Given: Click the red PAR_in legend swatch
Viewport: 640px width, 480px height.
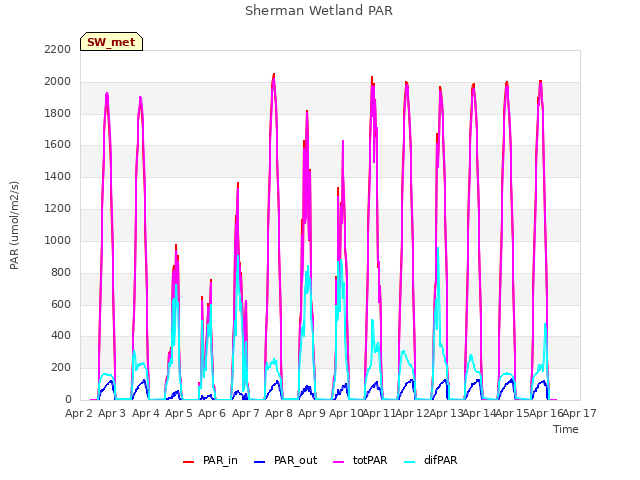Looking at the screenshot, I should [x=188, y=462].
